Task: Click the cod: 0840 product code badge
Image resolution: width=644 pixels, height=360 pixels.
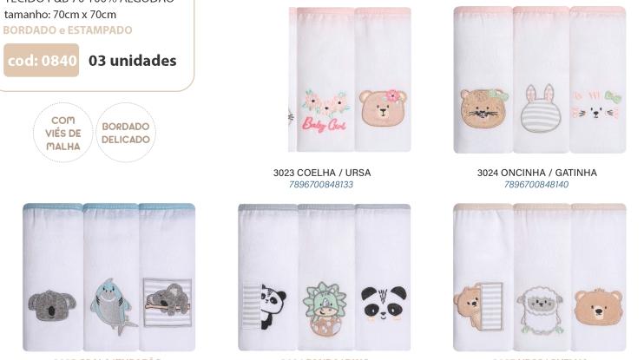Action: point(41,61)
